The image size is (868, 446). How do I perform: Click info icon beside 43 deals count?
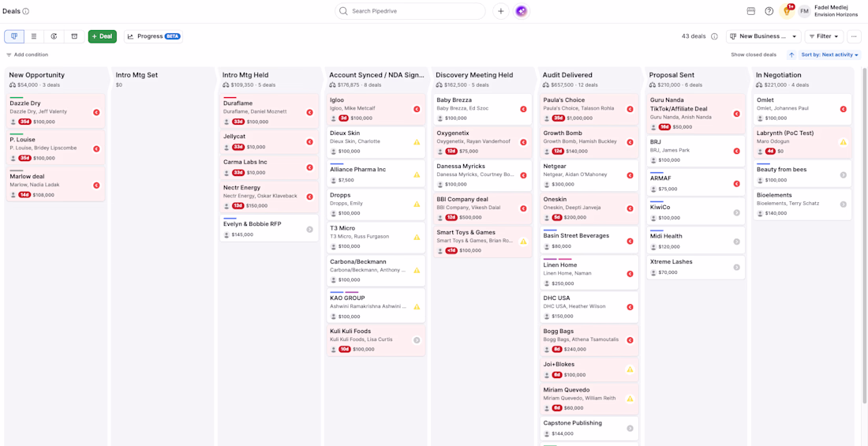714,36
